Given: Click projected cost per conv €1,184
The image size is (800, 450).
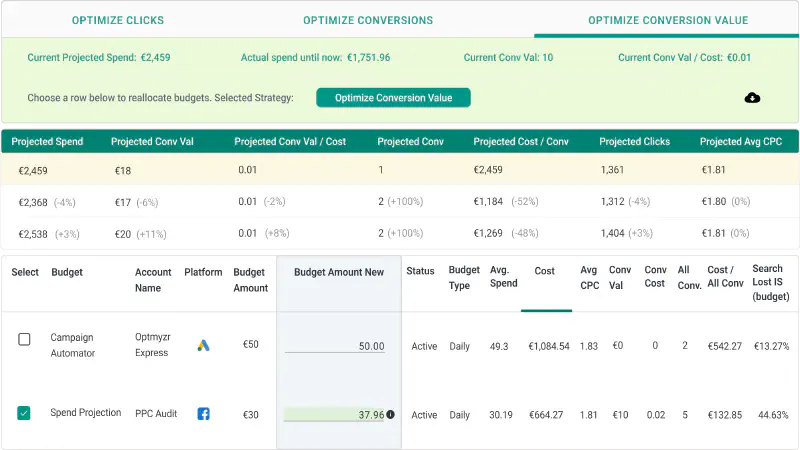Looking at the screenshot, I should [x=488, y=202].
